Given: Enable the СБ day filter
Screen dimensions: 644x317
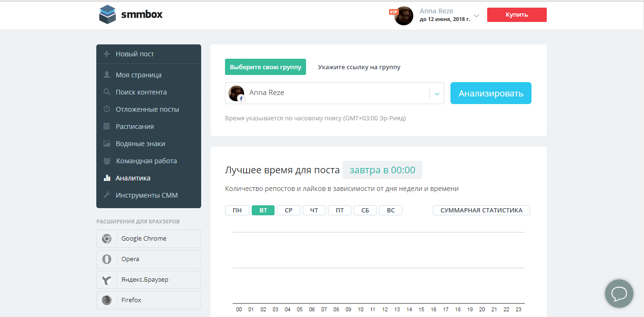Looking at the screenshot, I should [x=365, y=210].
